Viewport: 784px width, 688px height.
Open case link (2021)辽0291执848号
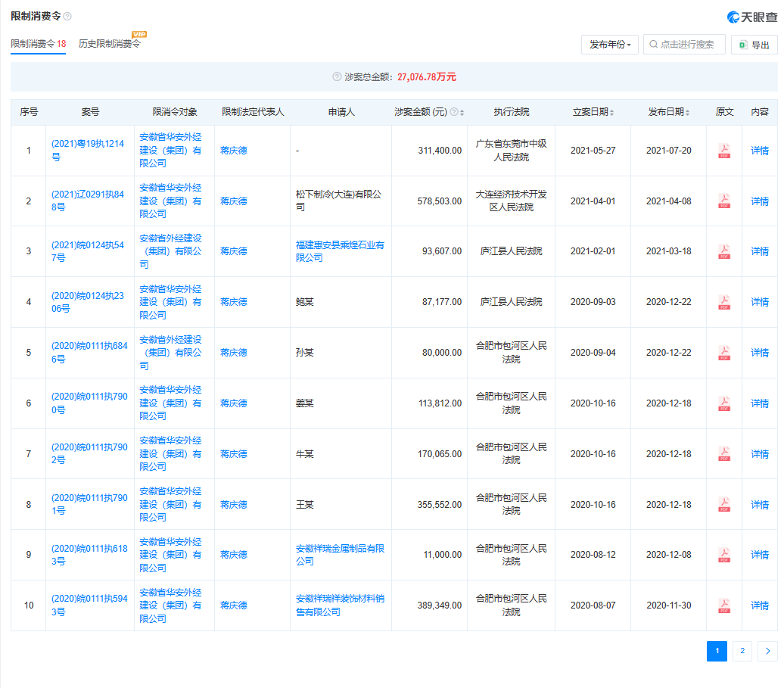point(88,201)
